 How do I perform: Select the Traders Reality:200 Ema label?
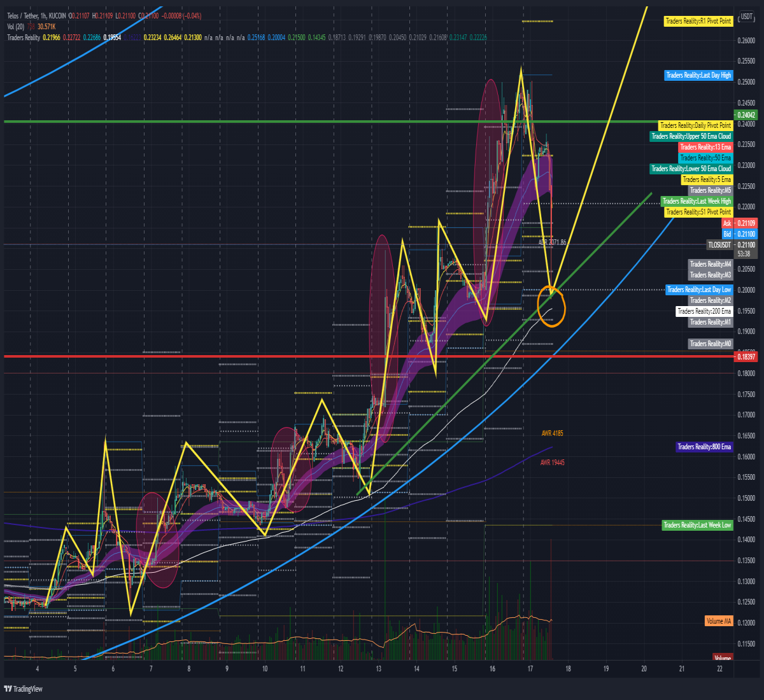click(x=704, y=311)
